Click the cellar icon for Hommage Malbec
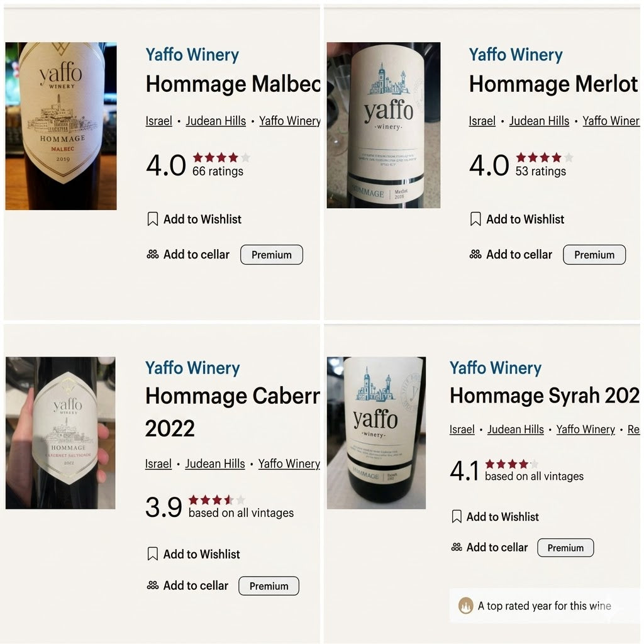The width and height of the screenshot is (644, 644). click(152, 255)
